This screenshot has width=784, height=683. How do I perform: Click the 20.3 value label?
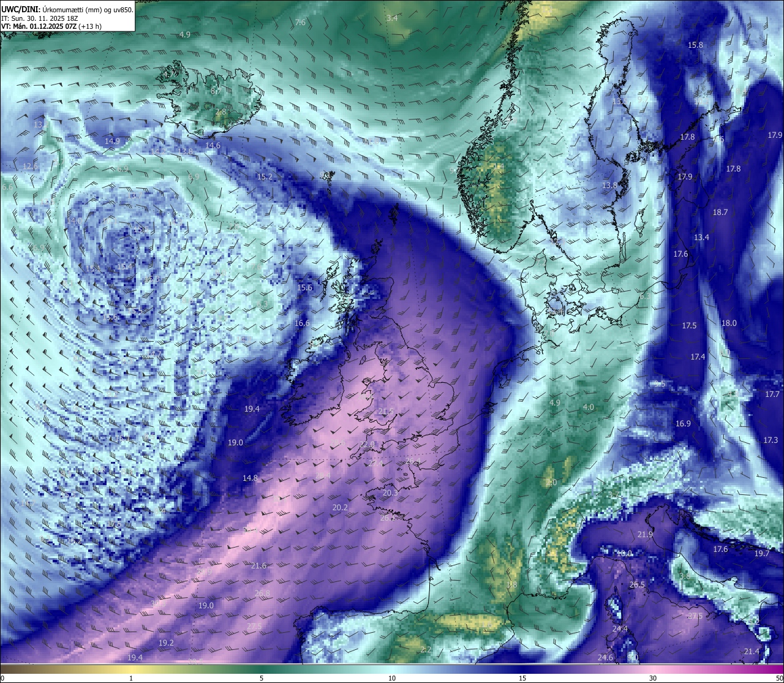point(390,492)
